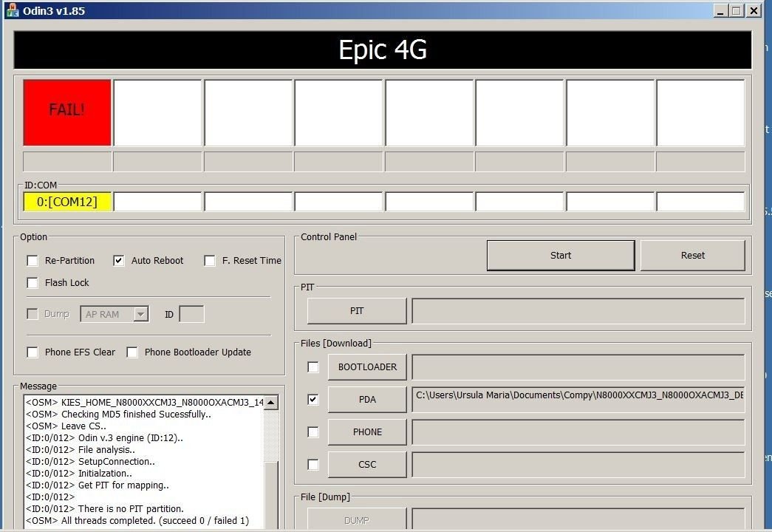Open the PDA file chooser
This screenshot has height=532, width=772.
367,400
